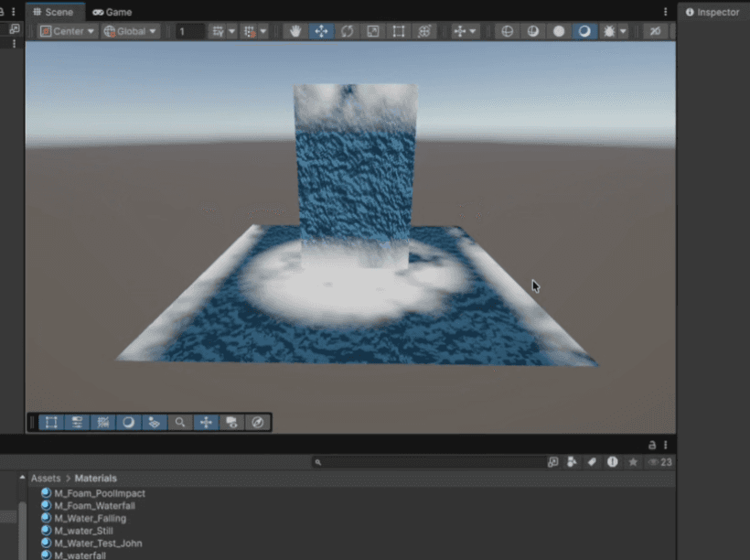Toggle 2D scene view mode
Screen dimensions: 750x560
coord(655,32)
